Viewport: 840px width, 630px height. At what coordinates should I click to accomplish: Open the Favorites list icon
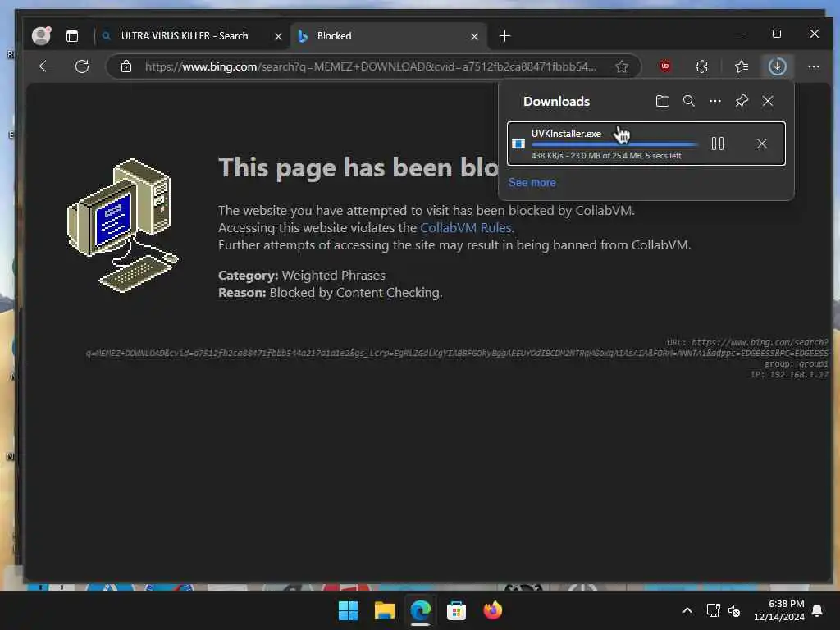(x=742, y=66)
